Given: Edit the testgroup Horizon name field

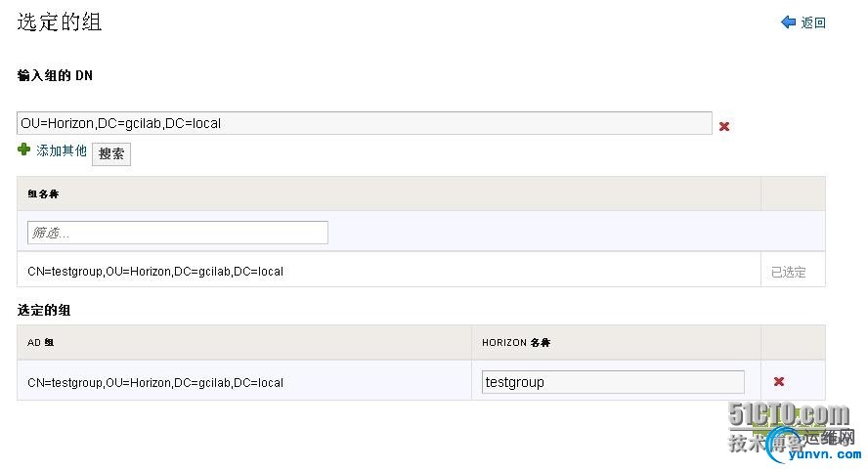Looking at the screenshot, I should 613,382.
